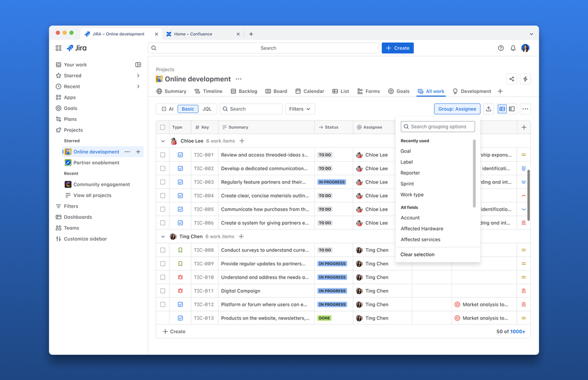The height and width of the screenshot is (380, 588).
Task: Open the Filters dropdown
Action: [300, 109]
